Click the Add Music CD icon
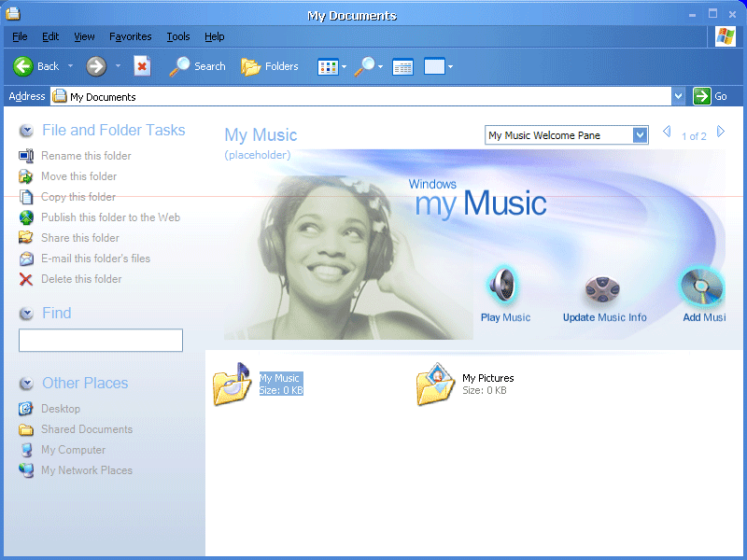The width and height of the screenshot is (747, 560). [701, 287]
